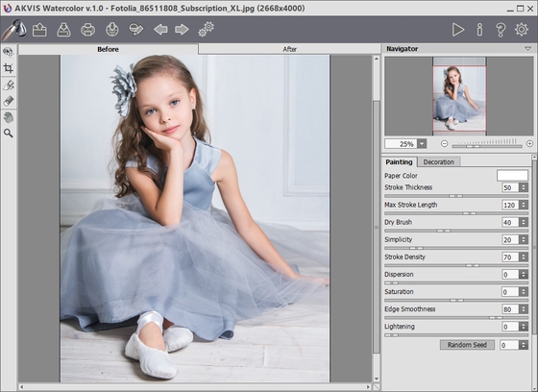Open the zoom percentage dropdown

tap(422, 144)
